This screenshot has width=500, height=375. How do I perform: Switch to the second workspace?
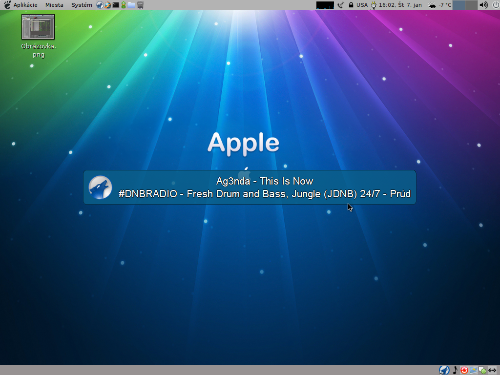471,5
